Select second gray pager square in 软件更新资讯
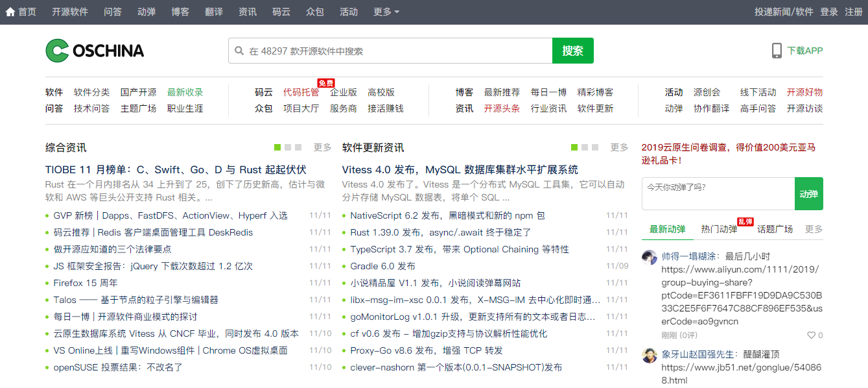868x388 pixels. pyautogui.click(x=585, y=147)
